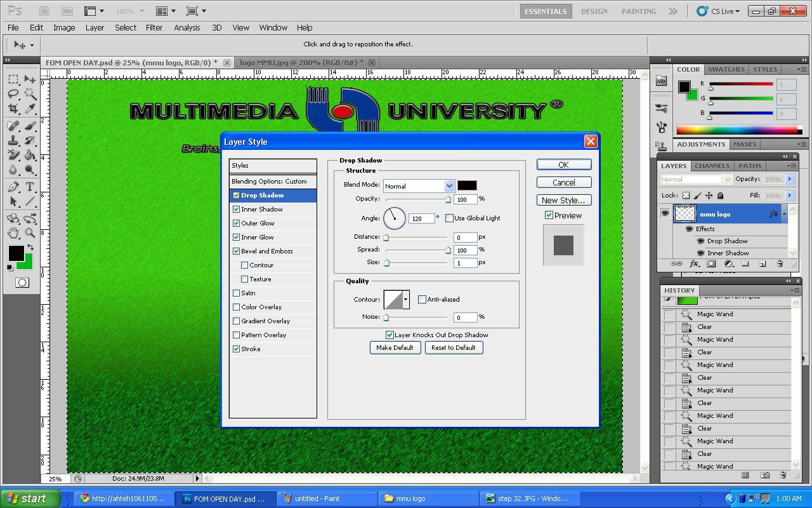Select the History Brush tool
The width and height of the screenshot is (812, 508).
30,140
